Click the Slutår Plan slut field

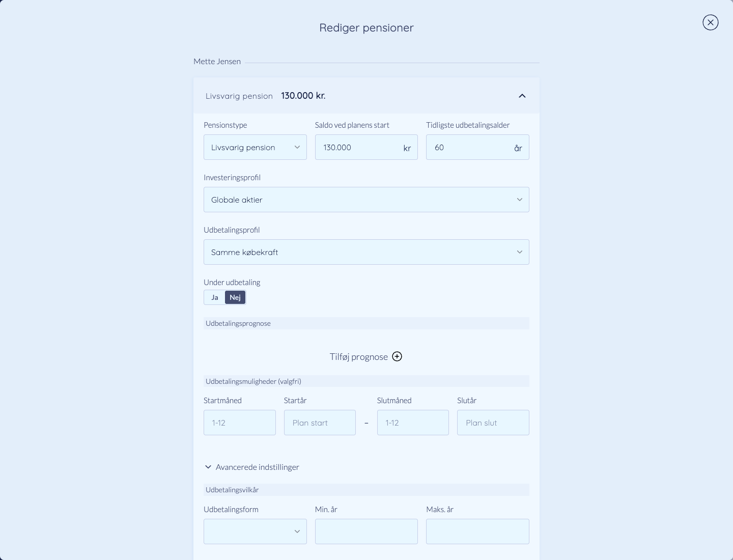tap(493, 423)
